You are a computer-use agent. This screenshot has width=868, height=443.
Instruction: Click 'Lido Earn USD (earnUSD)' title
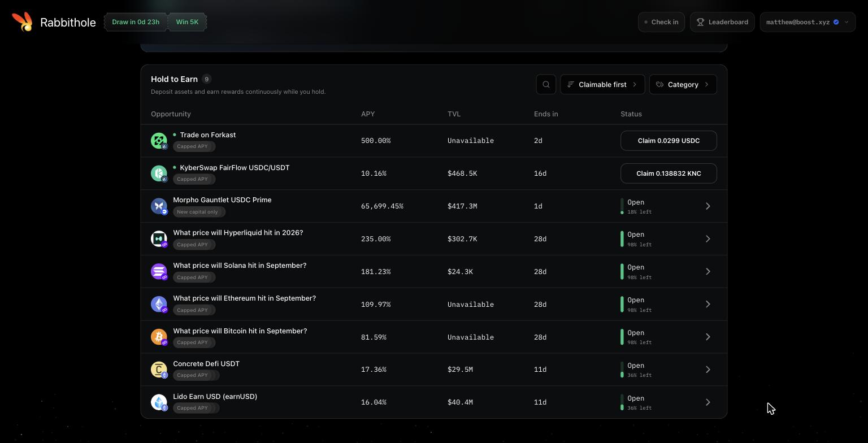215,397
